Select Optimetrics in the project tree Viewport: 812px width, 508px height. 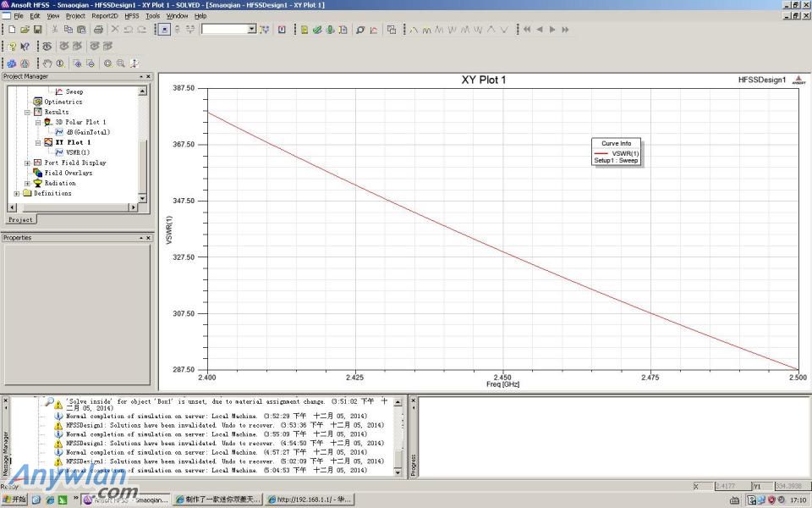[63, 102]
